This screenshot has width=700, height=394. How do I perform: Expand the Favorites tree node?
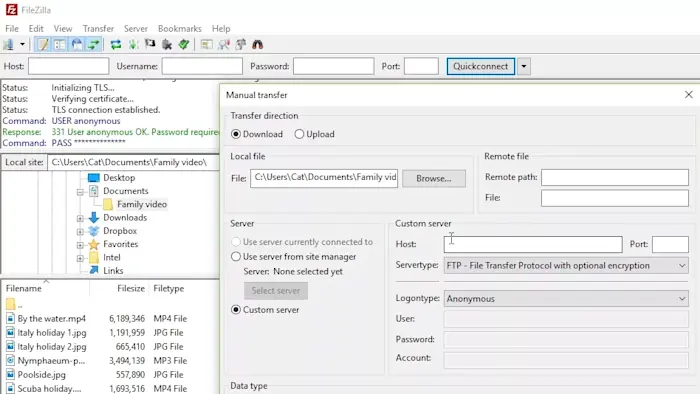pos(80,245)
